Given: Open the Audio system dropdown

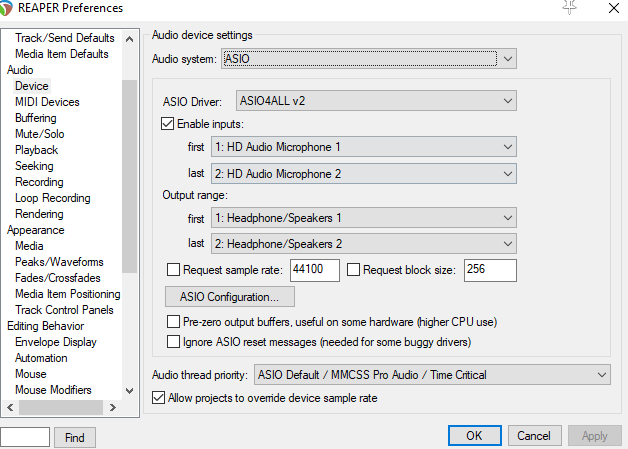Looking at the screenshot, I should (368, 59).
